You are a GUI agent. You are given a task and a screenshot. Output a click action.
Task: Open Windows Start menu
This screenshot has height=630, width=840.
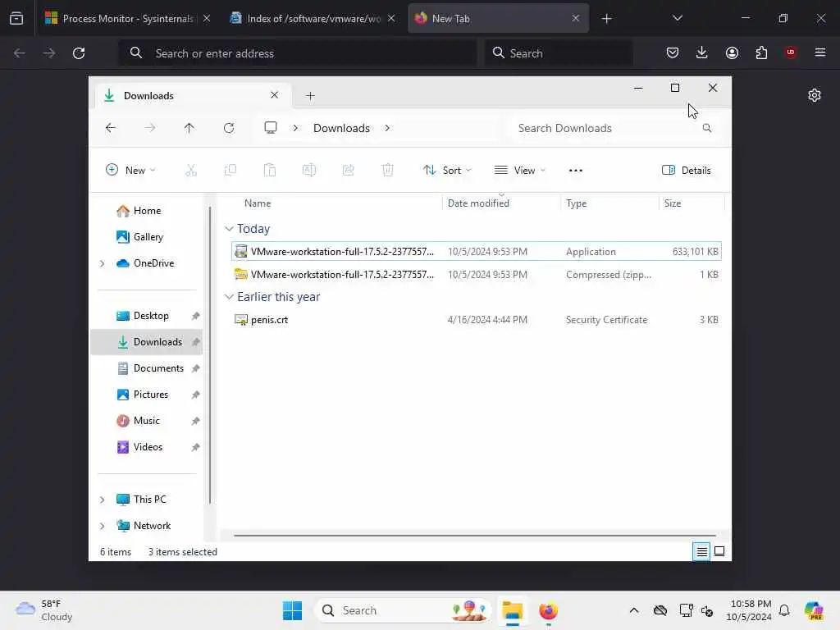tap(292, 610)
